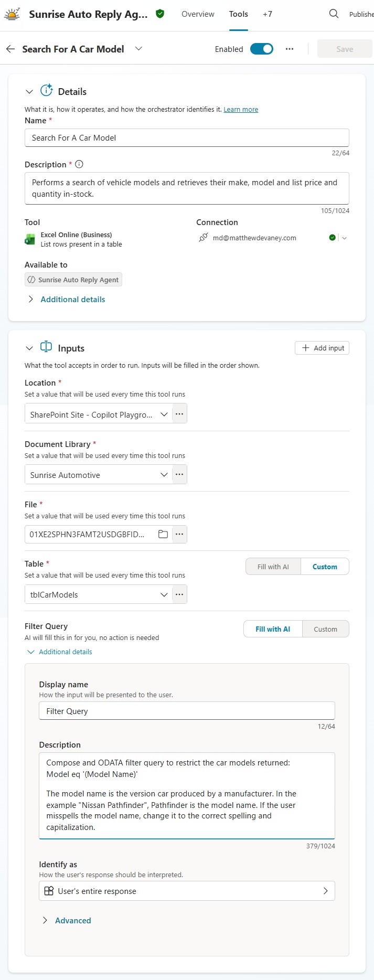Open ellipsis menu for Table input
The width and height of the screenshot is (374, 980).
tap(179, 594)
